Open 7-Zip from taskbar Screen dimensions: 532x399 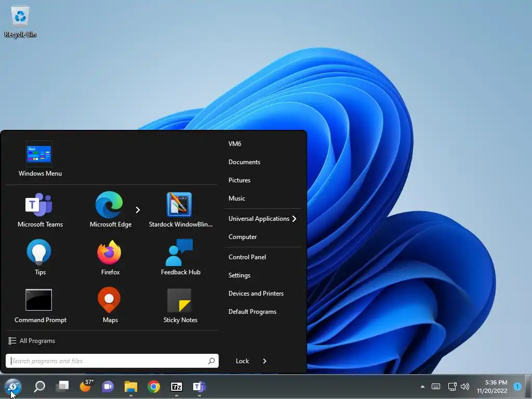coord(177,387)
